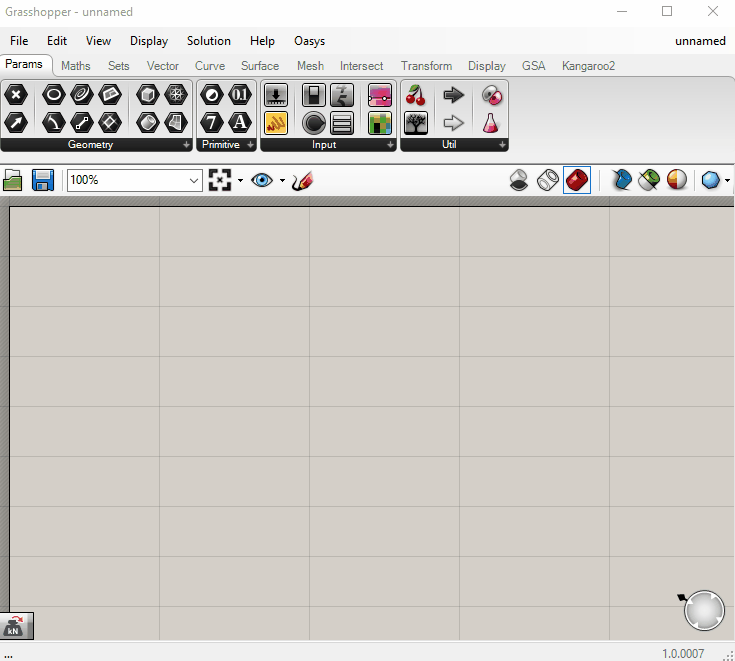Activate the Sketch pencil tool

coord(302,181)
